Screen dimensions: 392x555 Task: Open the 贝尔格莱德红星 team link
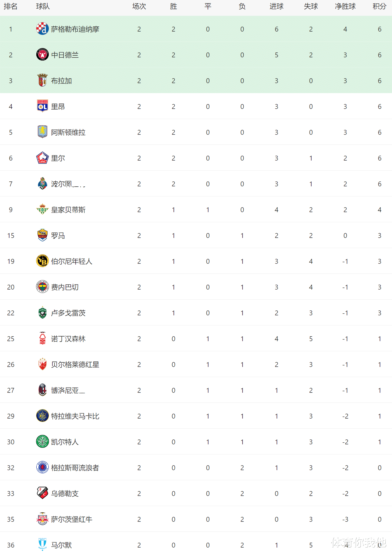75,365
